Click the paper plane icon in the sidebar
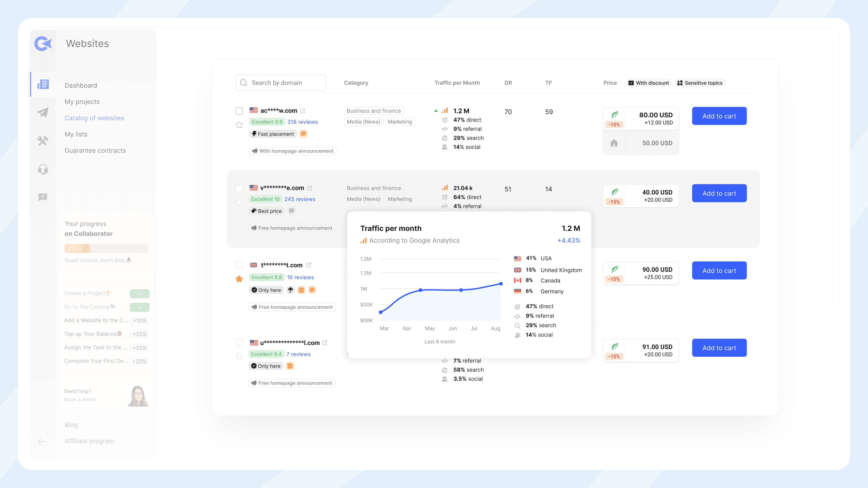The height and width of the screenshot is (488, 868). [x=43, y=113]
